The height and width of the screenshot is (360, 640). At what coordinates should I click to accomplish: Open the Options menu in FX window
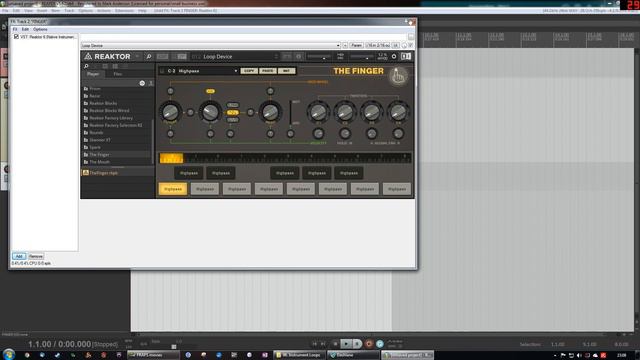[x=40, y=29]
